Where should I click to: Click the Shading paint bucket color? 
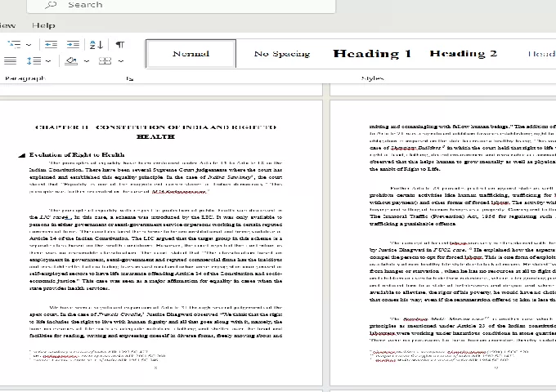point(71,61)
